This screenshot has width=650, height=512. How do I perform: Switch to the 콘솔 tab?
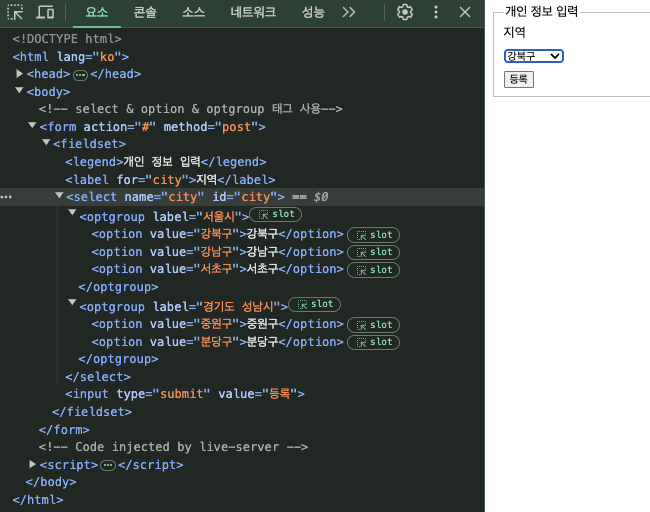click(145, 12)
